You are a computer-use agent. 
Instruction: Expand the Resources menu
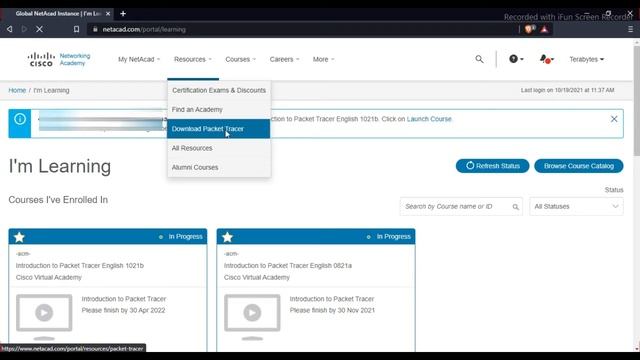pos(193,59)
